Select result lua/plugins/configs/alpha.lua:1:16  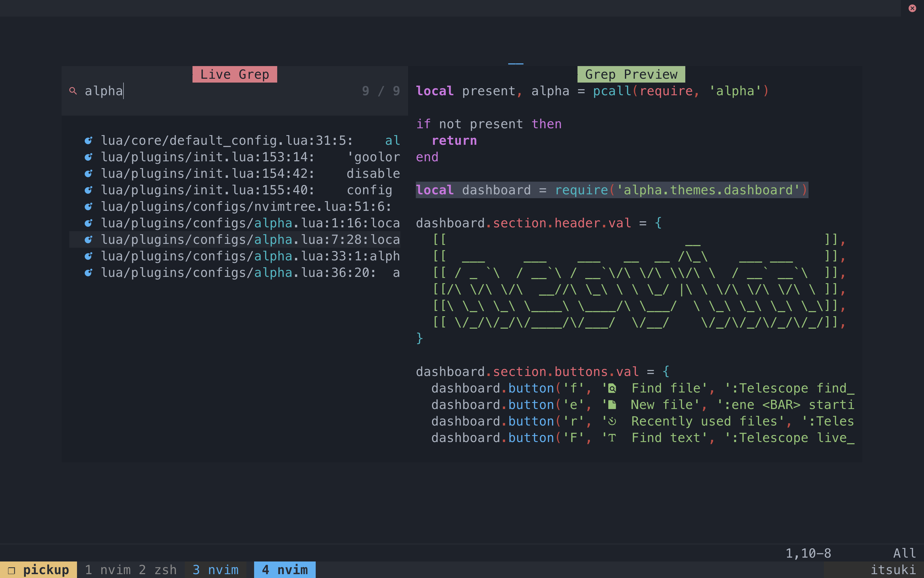(x=235, y=223)
